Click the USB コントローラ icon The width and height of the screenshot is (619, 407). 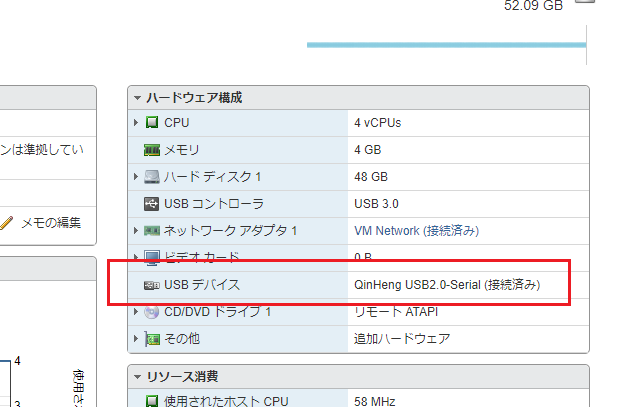152,204
